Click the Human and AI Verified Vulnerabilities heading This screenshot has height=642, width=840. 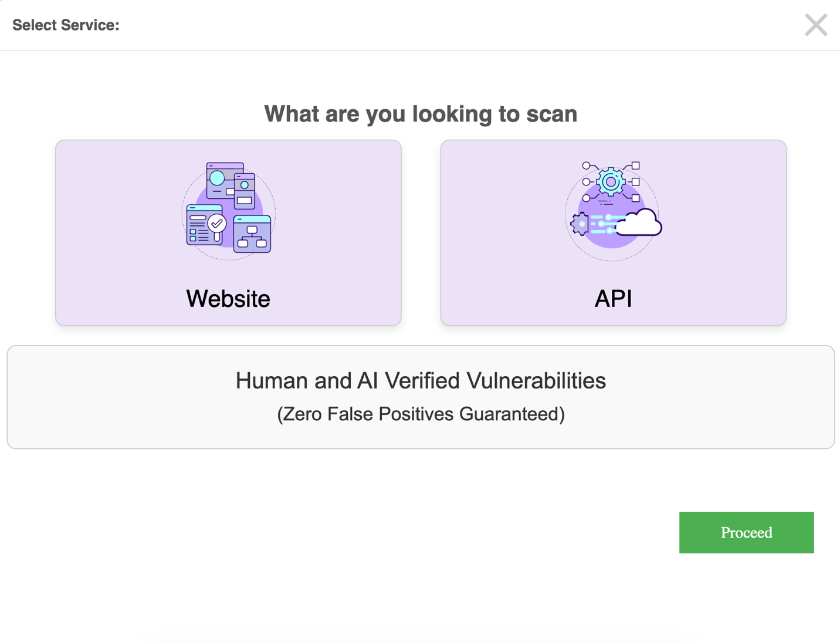coord(421,381)
